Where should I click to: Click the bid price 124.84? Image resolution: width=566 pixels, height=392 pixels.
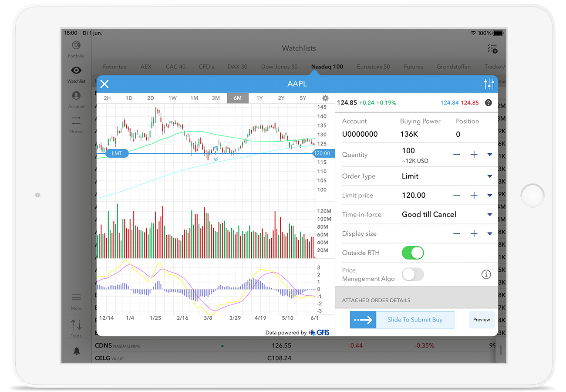click(450, 103)
